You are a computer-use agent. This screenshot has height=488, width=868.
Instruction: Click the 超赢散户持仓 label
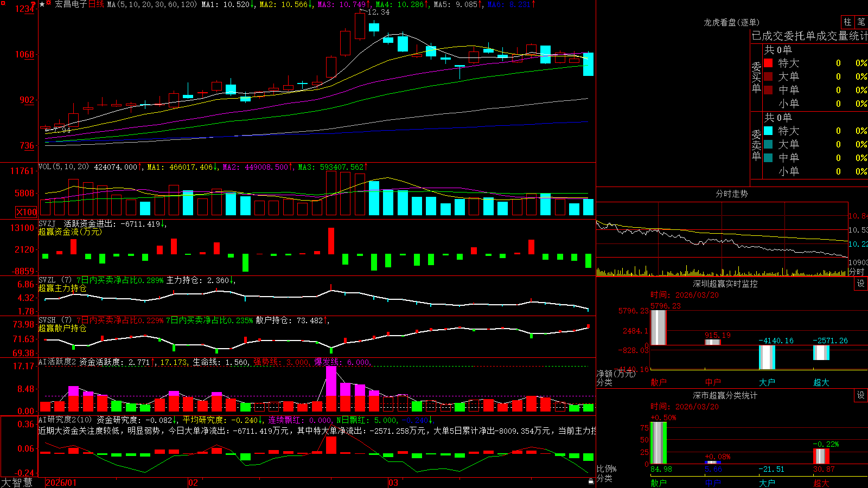(x=62, y=328)
